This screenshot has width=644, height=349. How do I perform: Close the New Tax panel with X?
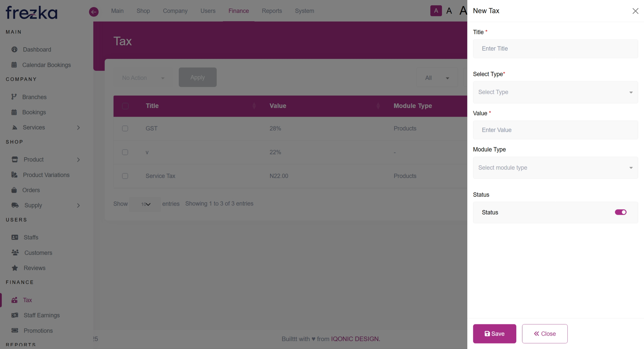click(x=635, y=11)
